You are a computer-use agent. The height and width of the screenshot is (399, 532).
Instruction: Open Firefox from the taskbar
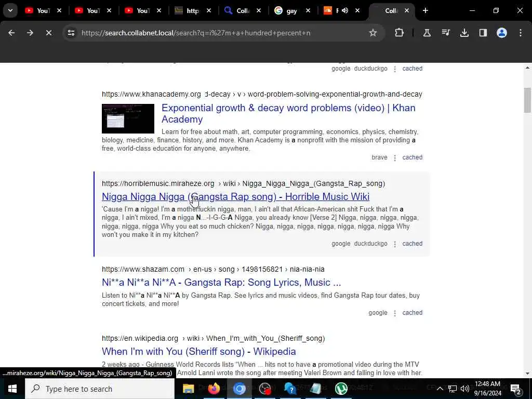click(214, 389)
